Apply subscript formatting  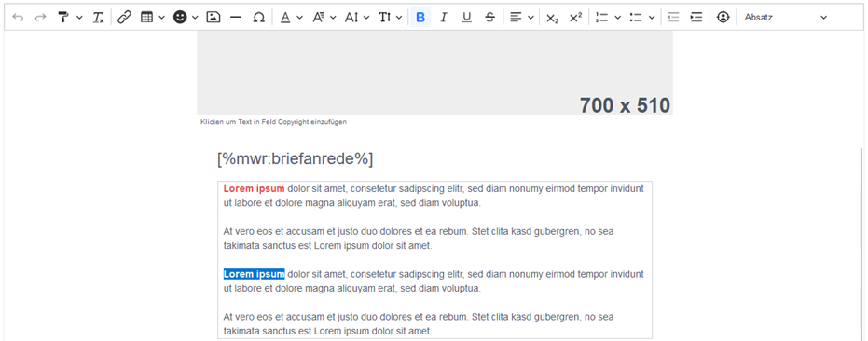click(553, 18)
